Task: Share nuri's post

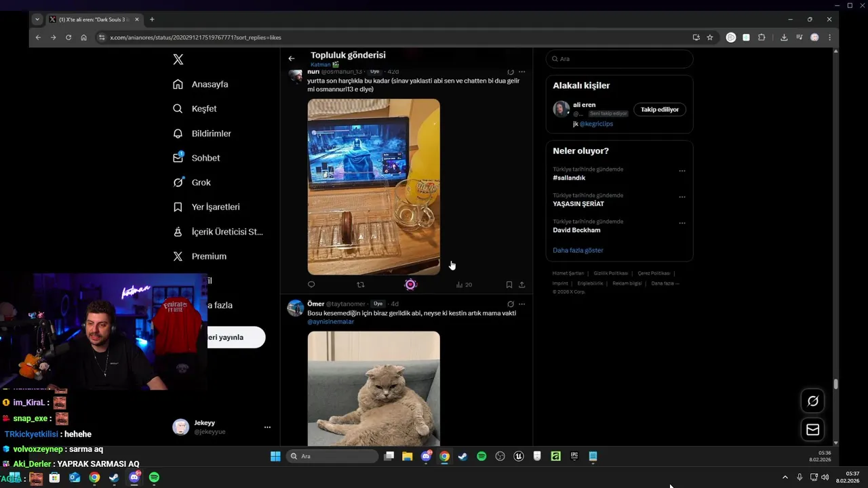Action: coord(522,285)
